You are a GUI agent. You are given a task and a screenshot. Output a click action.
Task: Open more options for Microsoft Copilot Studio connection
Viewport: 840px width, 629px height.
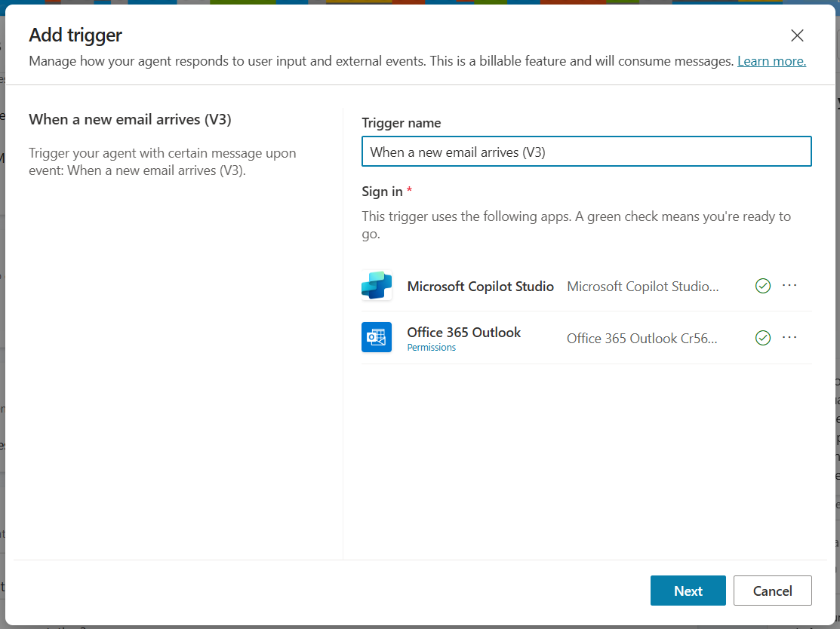point(789,285)
